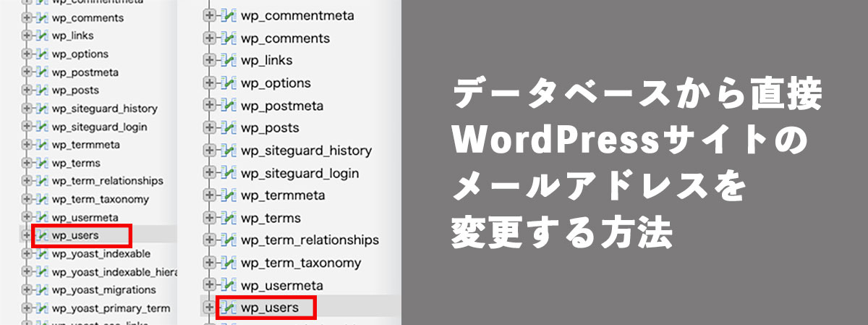The width and height of the screenshot is (868, 325).
Task: Click wp_terms table icon in enlarged tree
Action: click(x=229, y=217)
